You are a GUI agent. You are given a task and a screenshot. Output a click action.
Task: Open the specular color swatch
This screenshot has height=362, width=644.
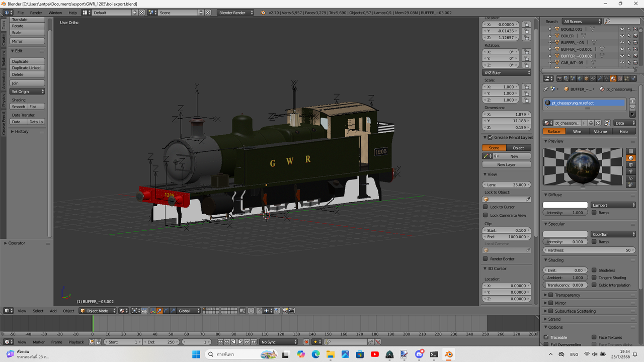pyautogui.click(x=565, y=234)
